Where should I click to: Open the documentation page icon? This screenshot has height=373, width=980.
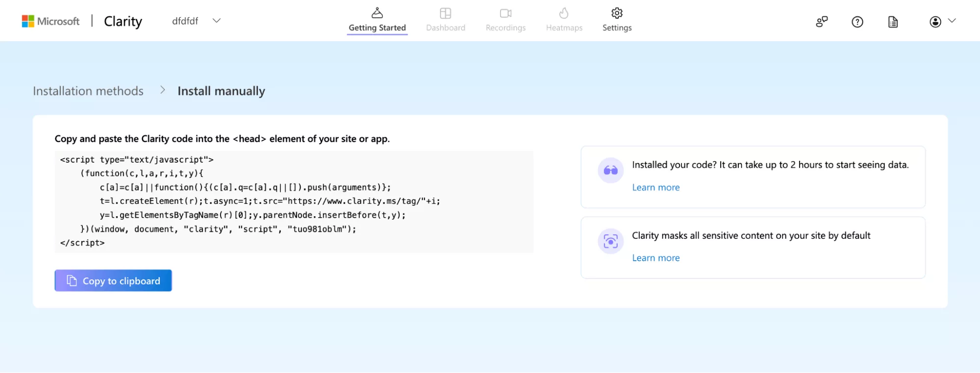tap(893, 22)
